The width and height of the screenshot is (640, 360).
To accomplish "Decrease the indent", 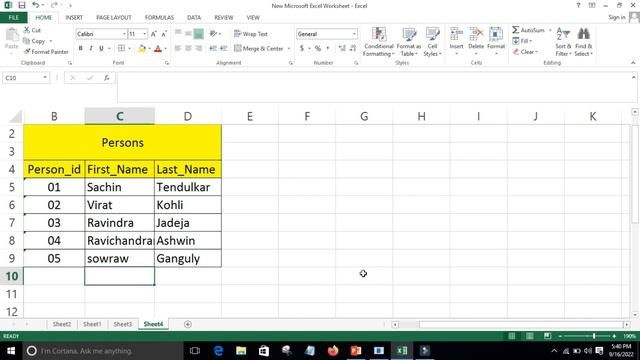I will pos(213,49).
